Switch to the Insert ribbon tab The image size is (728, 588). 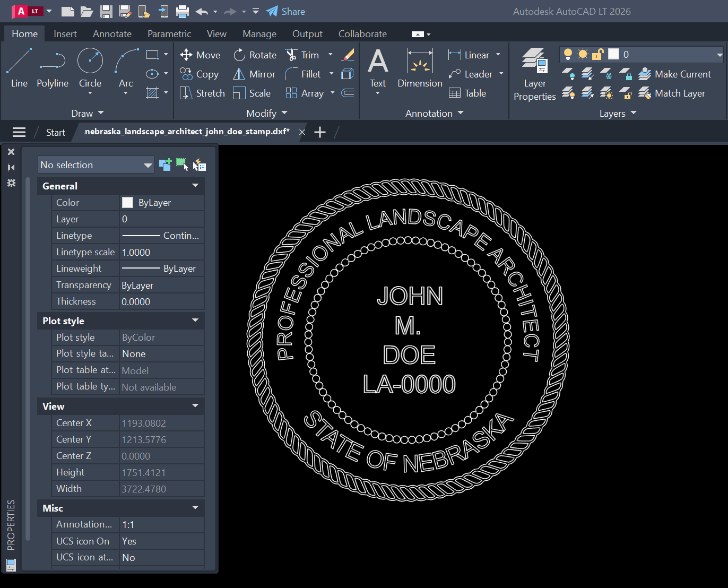click(65, 33)
